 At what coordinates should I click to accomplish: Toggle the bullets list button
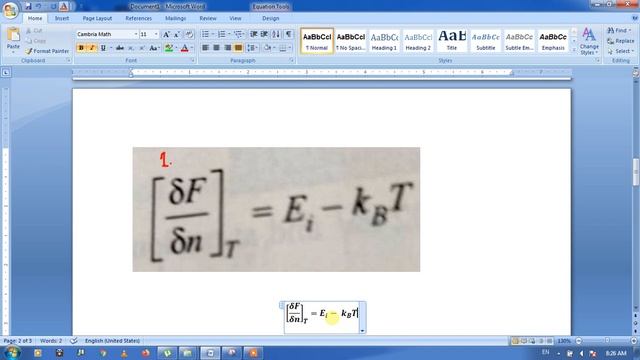pos(205,34)
